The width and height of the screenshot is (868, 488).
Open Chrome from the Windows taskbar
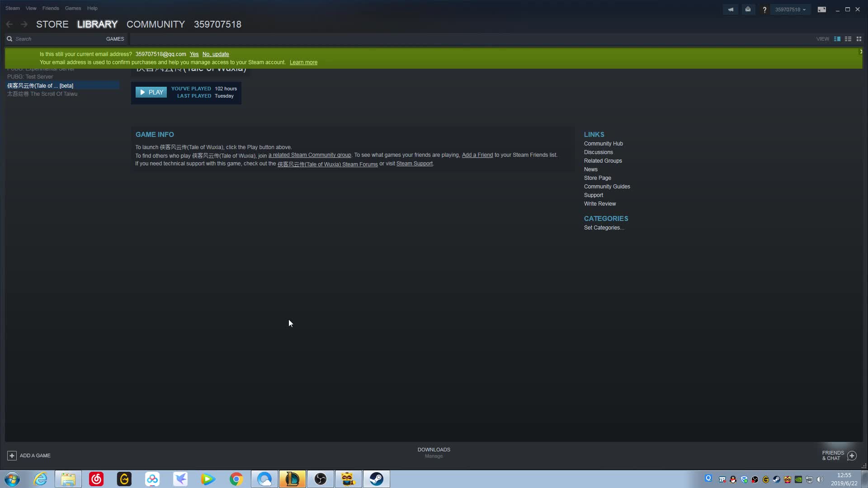[236, 479]
